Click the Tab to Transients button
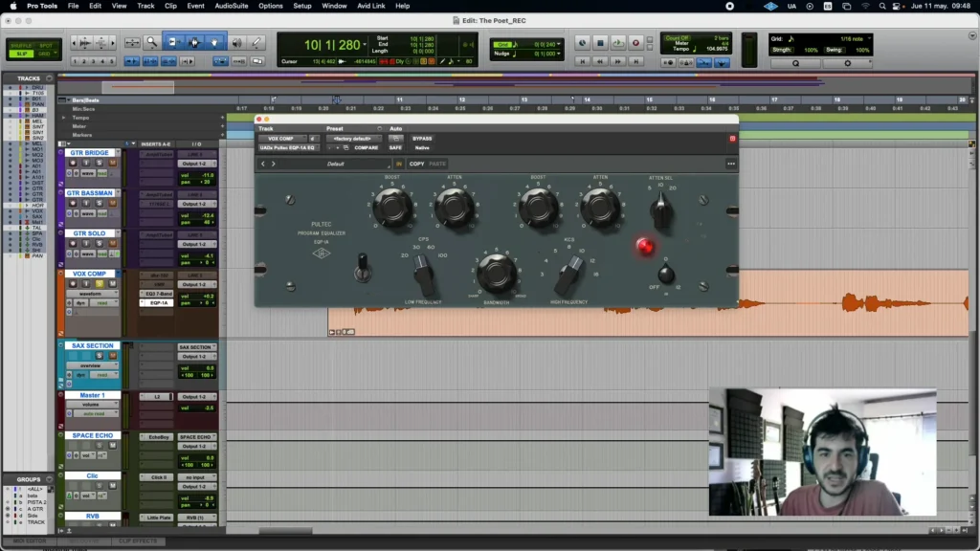The image size is (980, 551). point(132,61)
